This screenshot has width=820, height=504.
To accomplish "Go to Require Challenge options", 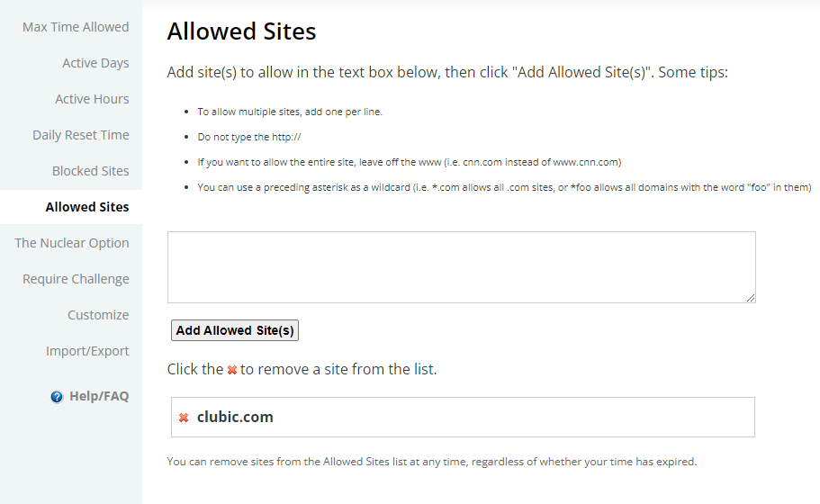I will coord(76,279).
